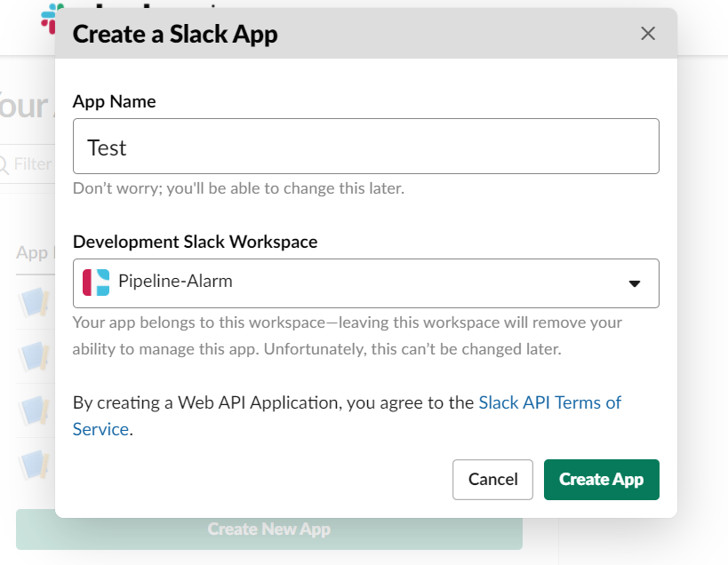Click the App Name input field
The width and height of the screenshot is (728, 565).
click(366, 146)
